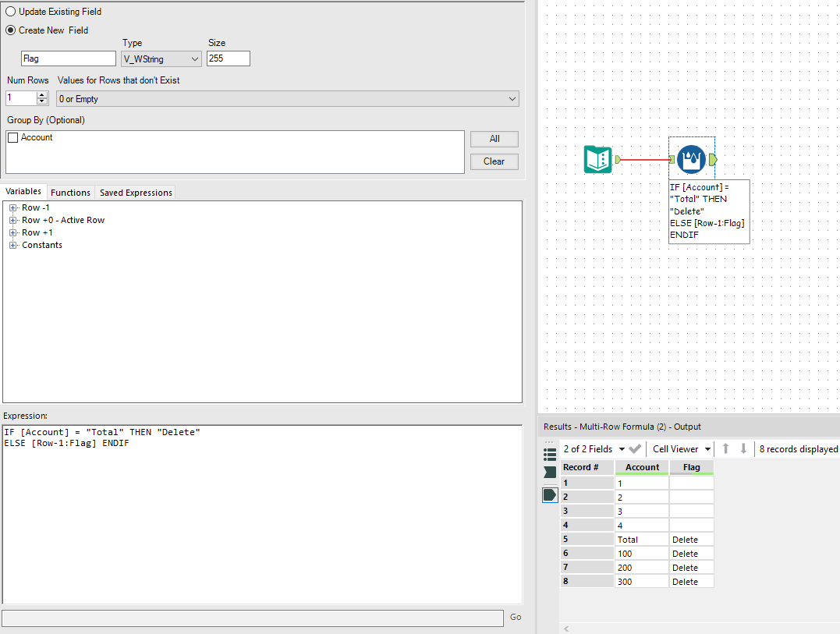Select the Multi-Row Formula tool icon

point(691,159)
